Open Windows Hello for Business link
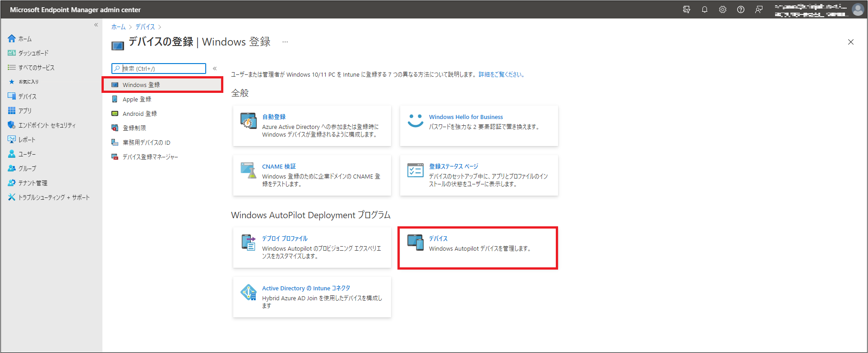Image resolution: width=868 pixels, height=353 pixels. point(466,117)
